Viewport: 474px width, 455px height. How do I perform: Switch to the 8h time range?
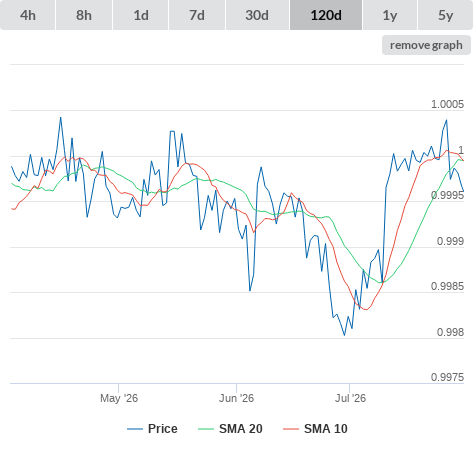(84, 15)
